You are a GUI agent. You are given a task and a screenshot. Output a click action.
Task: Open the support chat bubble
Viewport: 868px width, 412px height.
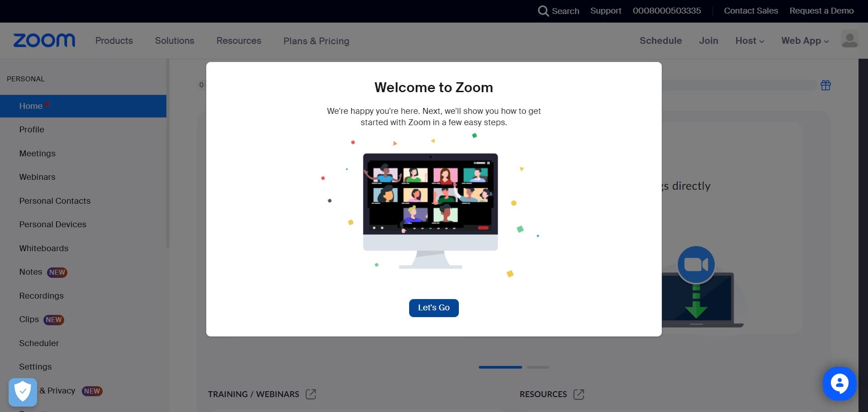[840, 384]
